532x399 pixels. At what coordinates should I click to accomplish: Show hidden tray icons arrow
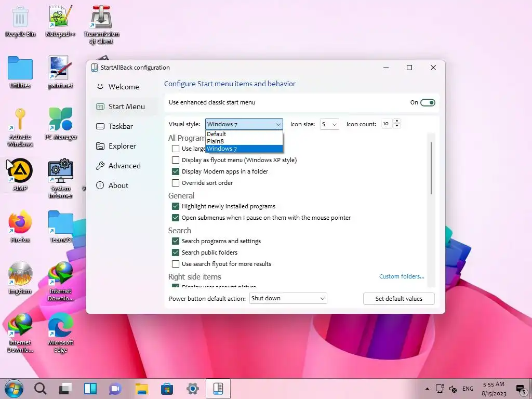point(427,389)
